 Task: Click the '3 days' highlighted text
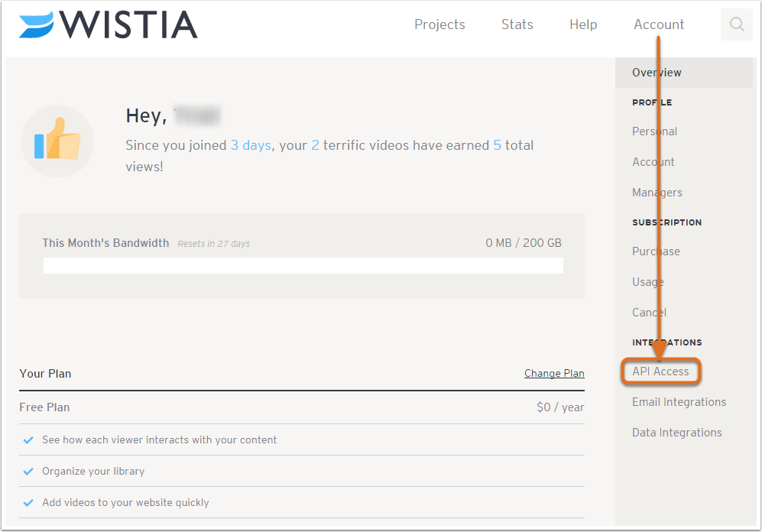pos(251,145)
